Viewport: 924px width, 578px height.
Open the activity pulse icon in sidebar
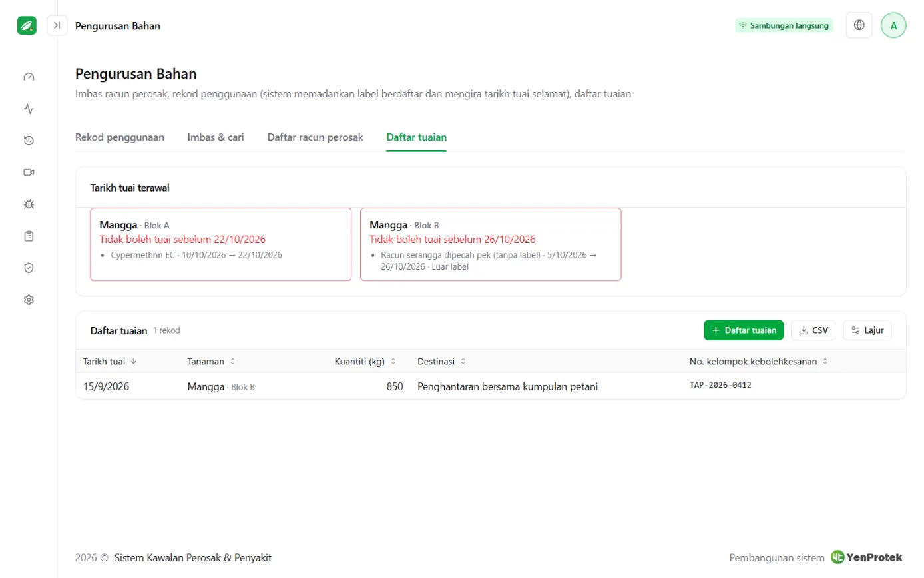coord(29,109)
